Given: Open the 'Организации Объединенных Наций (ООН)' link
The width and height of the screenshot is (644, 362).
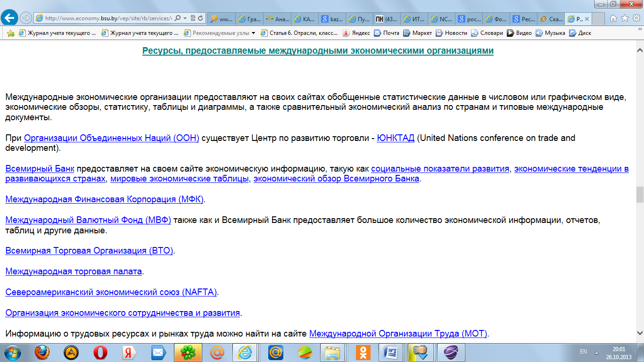Looking at the screenshot, I should pos(112,138).
